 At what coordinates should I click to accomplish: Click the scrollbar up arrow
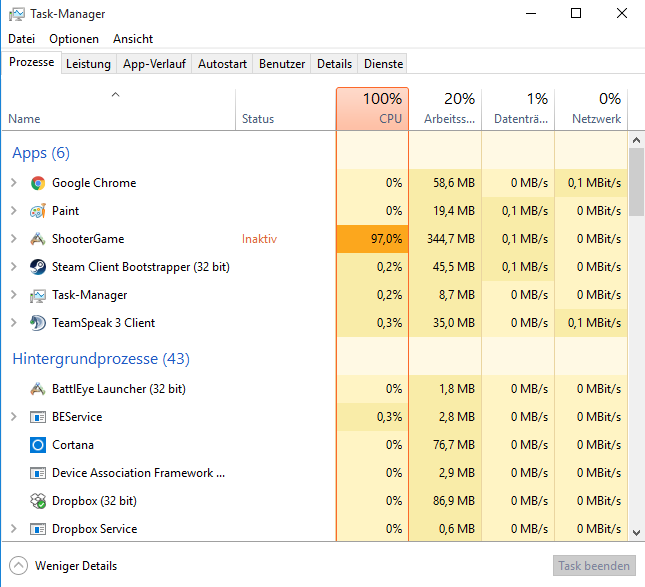[636, 140]
